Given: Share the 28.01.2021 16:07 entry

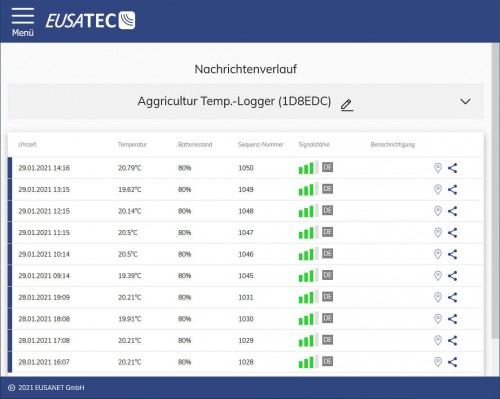Looking at the screenshot, I should 452,362.
